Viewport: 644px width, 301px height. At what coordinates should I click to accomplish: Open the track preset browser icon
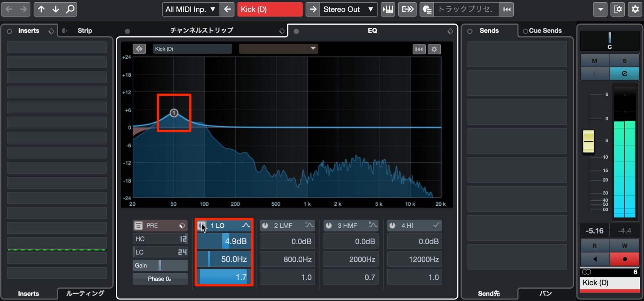coord(427,9)
